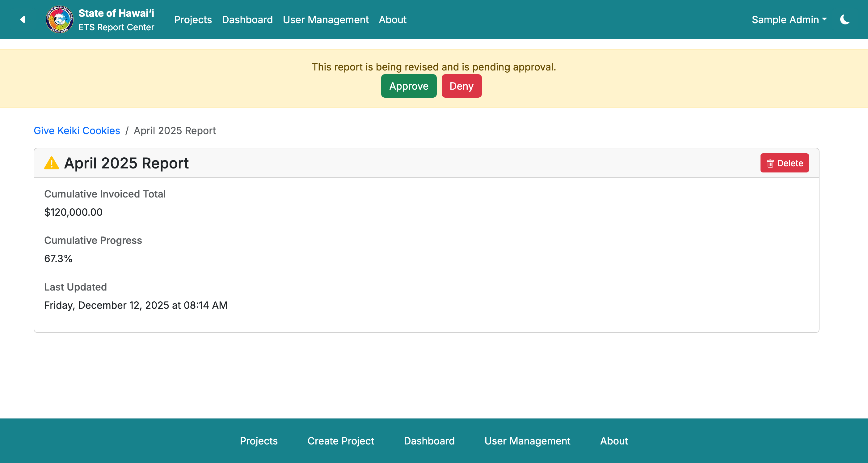This screenshot has height=463, width=868.
Task: Open Projects in the top navigation
Action: click(193, 19)
